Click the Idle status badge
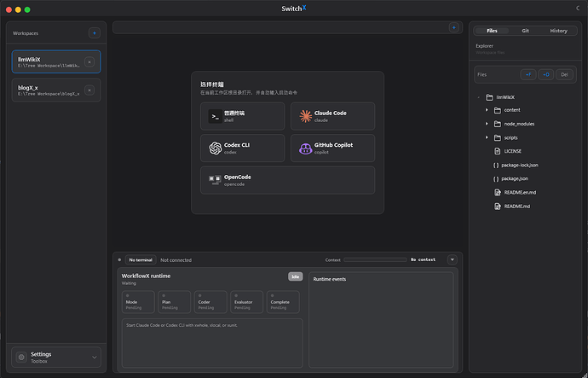Image resolution: width=588 pixels, height=378 pixels. tap(295, 276)
